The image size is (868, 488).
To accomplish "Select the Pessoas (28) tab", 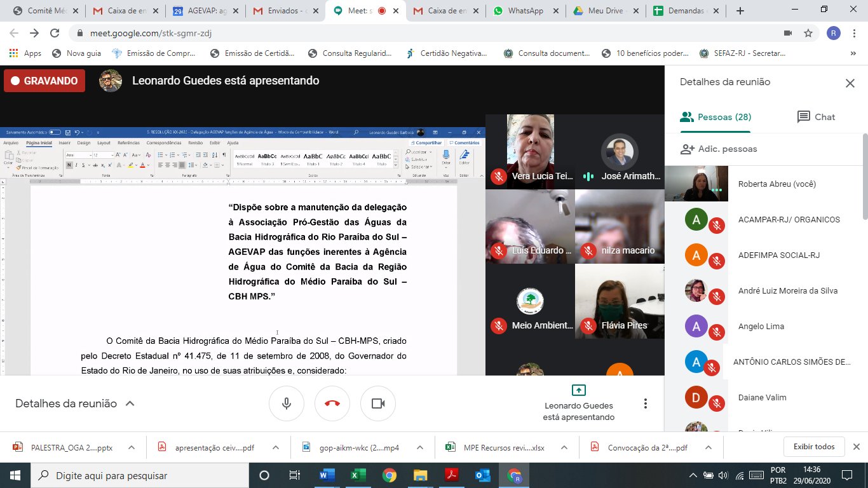I will tap(715, 117).
